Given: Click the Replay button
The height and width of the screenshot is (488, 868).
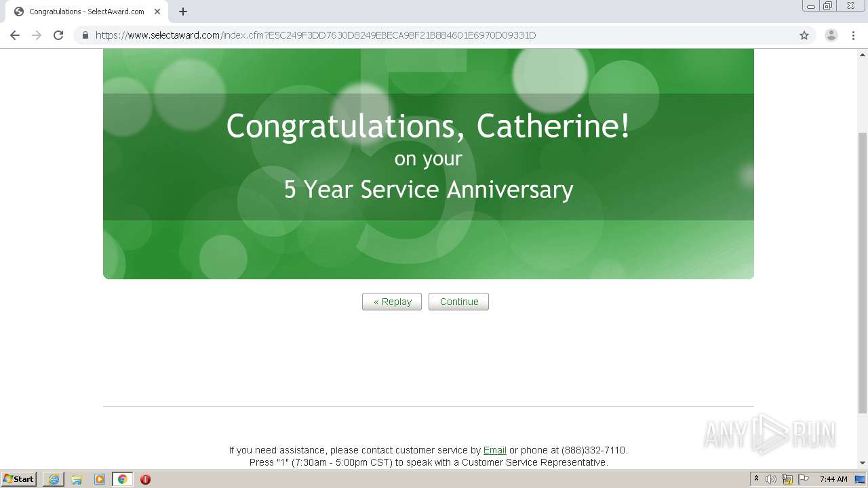Looking at the screenshot, I should tap(392, 302).
